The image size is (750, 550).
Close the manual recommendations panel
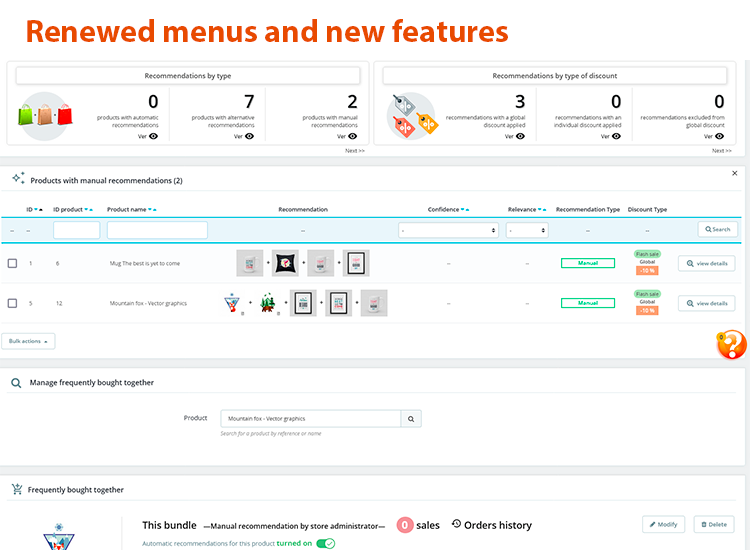(735, 173)
